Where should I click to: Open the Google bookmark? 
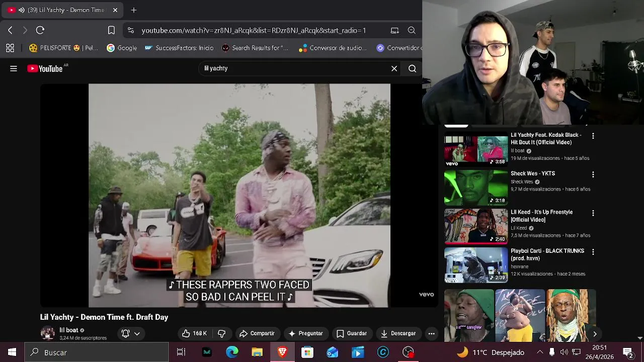pos(122,48)
